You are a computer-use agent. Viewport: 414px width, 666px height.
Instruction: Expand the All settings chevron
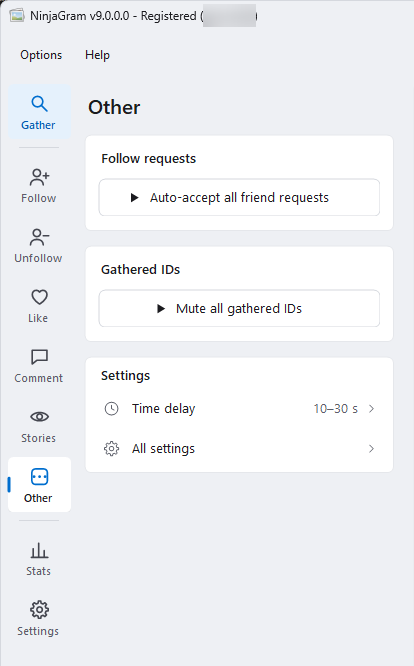click(372, 449)
